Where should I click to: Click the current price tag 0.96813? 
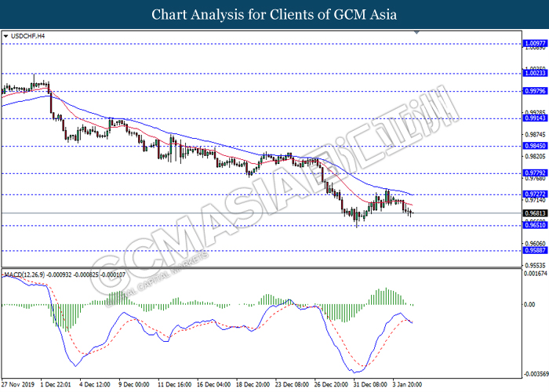click(534, 213)
